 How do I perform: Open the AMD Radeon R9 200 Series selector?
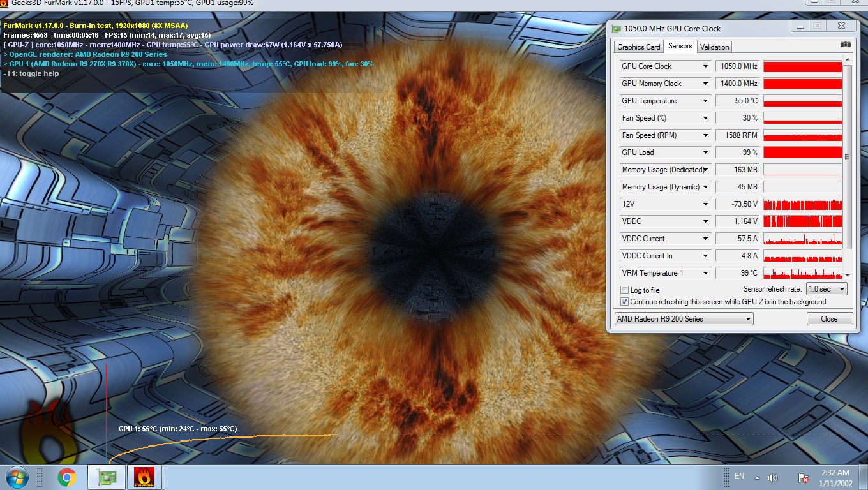684,319
